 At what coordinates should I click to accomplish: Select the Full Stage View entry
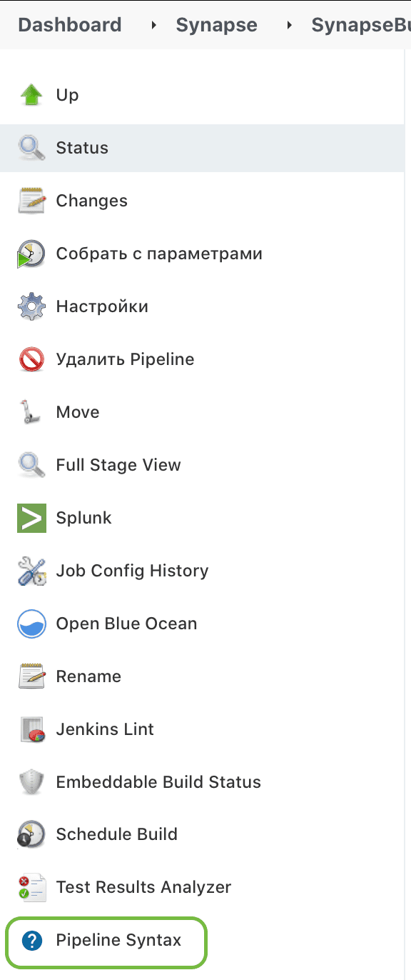[118, 465]
